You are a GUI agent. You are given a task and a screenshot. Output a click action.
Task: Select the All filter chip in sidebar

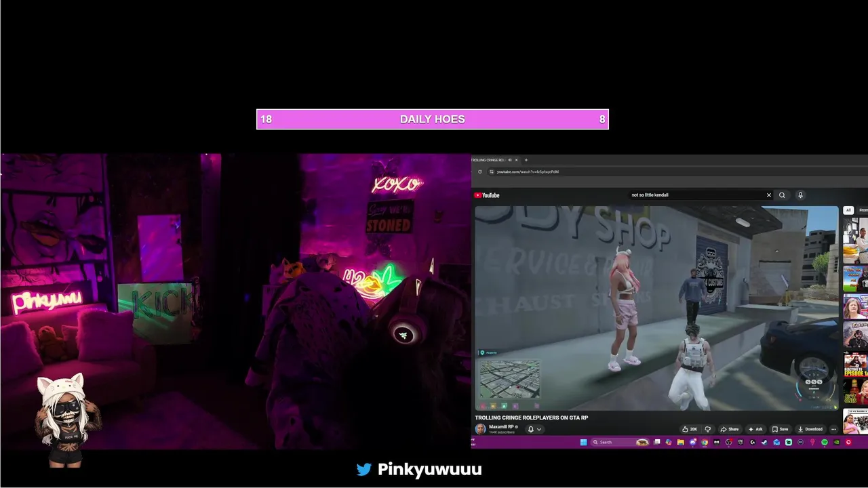(x=848, y=210)
